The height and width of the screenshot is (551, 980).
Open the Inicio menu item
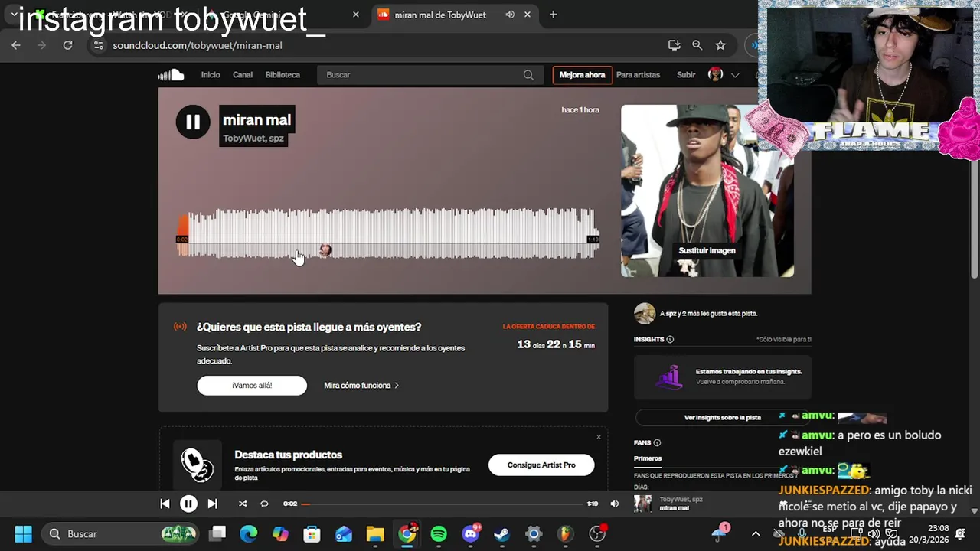(211, 75)
